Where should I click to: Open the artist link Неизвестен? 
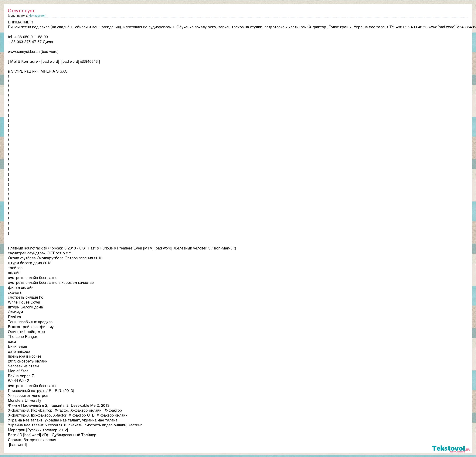(x=37, y=15)
